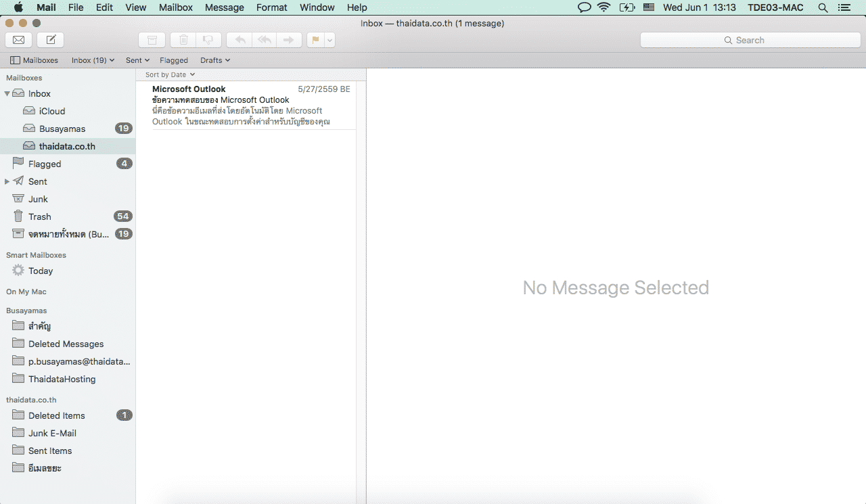Open the Sent mailbox in sidebar
866x504 pixels.
[68, 181]
